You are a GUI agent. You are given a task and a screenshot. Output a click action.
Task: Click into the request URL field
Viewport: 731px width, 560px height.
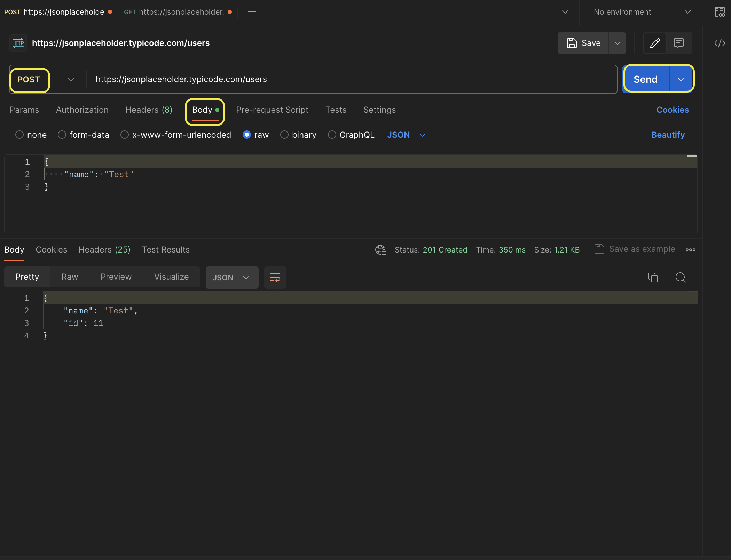348,79
